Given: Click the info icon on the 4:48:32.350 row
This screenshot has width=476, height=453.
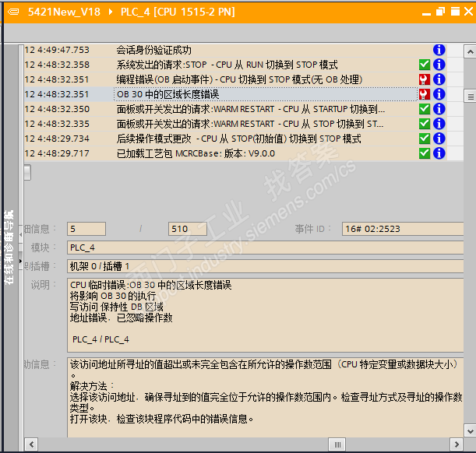Looking at the screenshot, I should click(x=439, y=108).
